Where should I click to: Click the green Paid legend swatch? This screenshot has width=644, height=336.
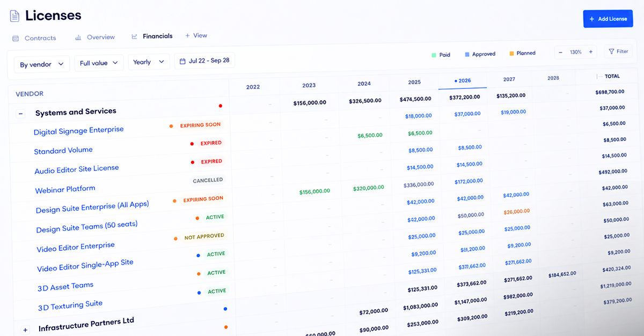click(434, 55)
